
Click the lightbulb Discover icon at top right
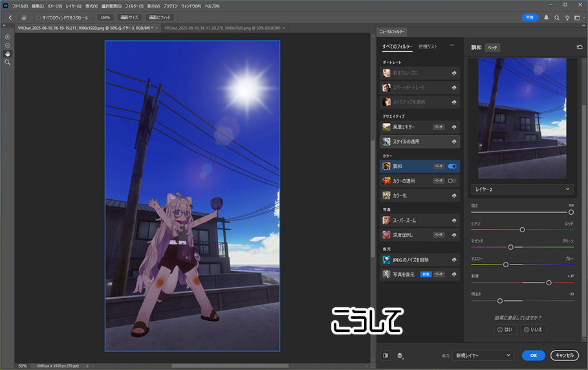[x=567, y=17]
